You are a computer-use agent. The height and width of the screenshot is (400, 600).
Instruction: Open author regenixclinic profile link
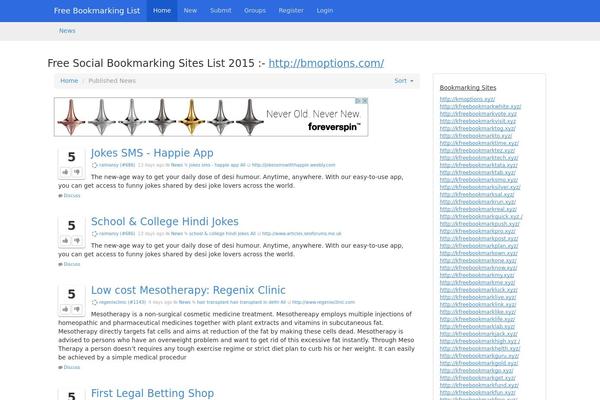coord(122,302)
